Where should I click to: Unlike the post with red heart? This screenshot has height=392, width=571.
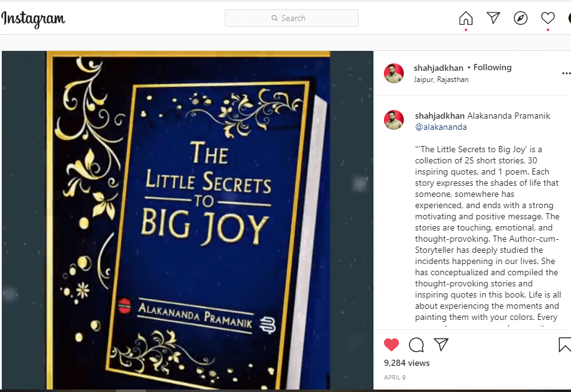(391, 344)
